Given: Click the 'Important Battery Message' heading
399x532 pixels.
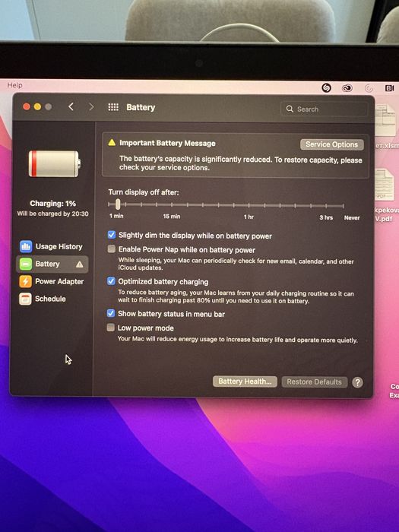Looking at the screenshot, I should 167,143.
